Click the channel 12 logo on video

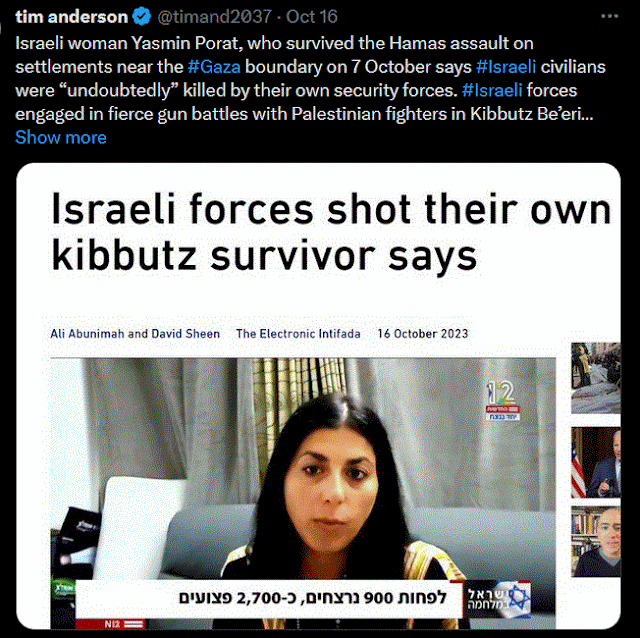click(x=502, y=400)
